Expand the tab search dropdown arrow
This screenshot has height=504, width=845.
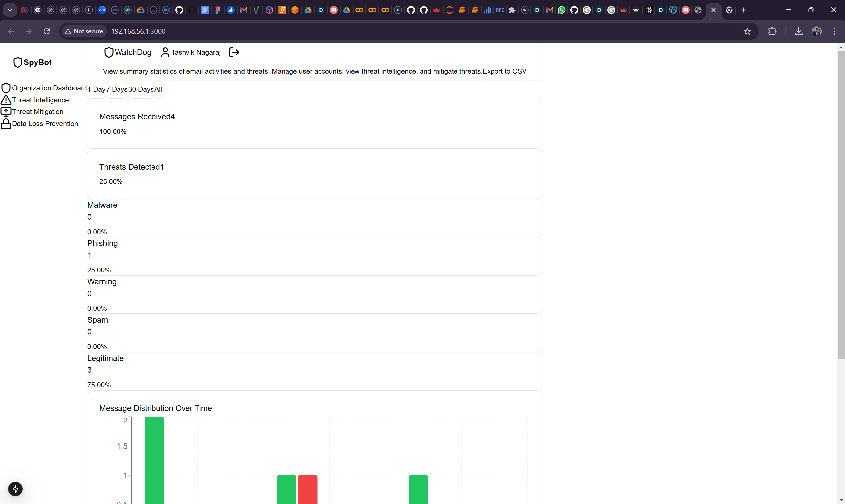[10, 10]
